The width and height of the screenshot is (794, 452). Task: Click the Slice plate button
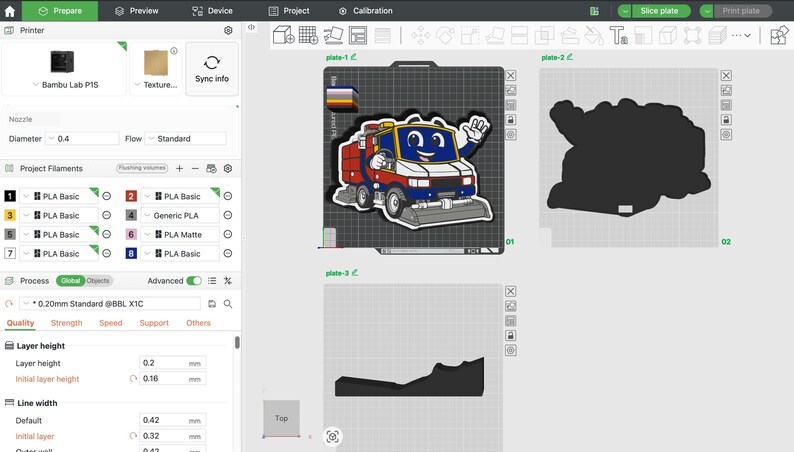pyautogui.click(x=659, y=11)
